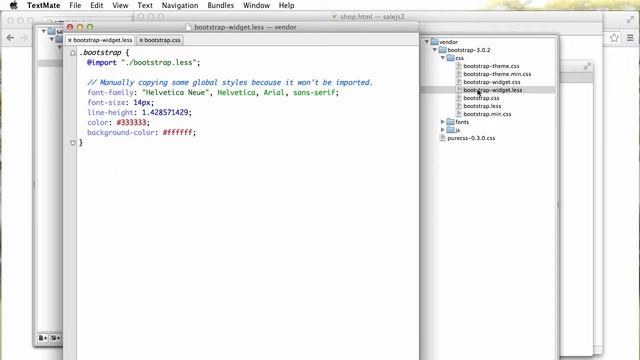Select the vendor folder icon
Screen dimensions: 640x360
[435, 42]
